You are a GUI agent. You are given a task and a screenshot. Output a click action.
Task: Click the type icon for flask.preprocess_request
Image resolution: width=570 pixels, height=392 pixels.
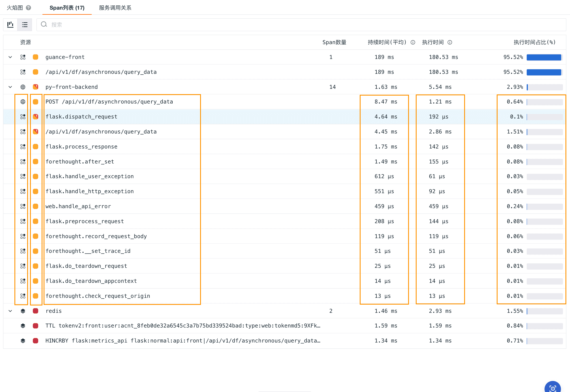coord(23,221)
